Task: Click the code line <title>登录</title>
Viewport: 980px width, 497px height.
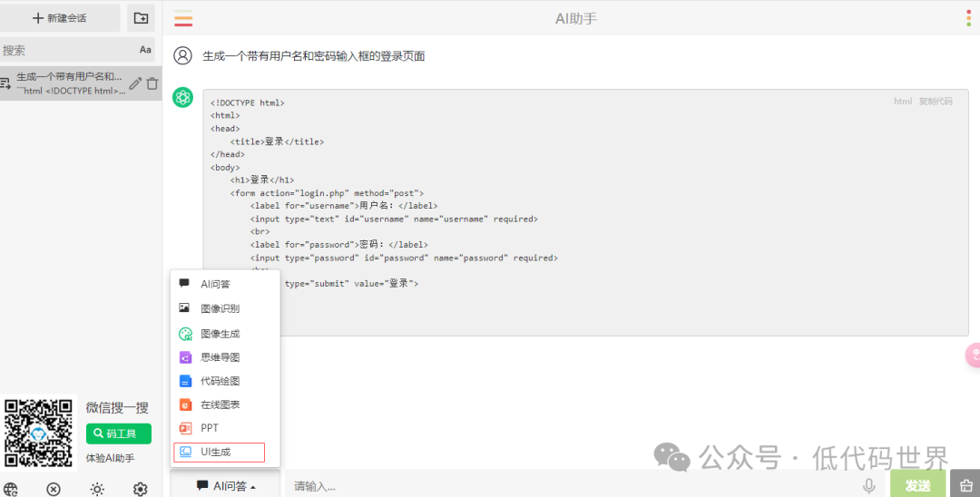Action: (278, 141)
